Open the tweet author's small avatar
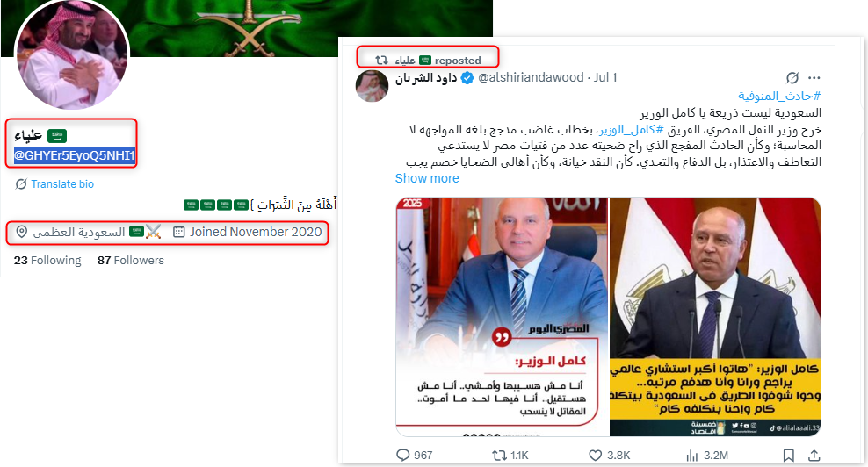Image resolution: width=868 pixels, height=467 pixels. (372, 86)
